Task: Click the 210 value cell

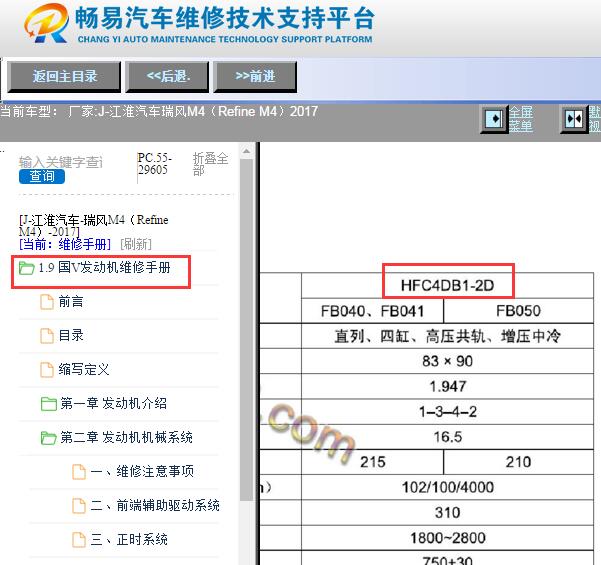Action: tap(518, 462)
